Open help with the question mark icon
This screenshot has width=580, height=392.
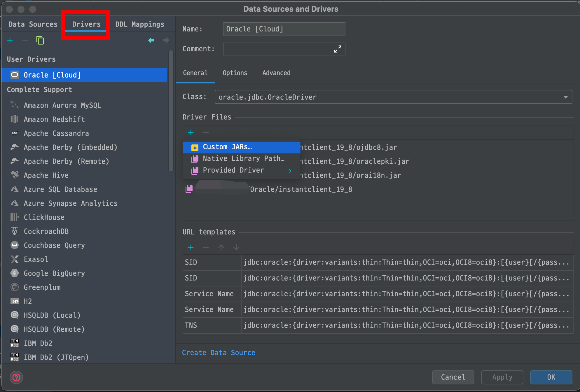16,377
